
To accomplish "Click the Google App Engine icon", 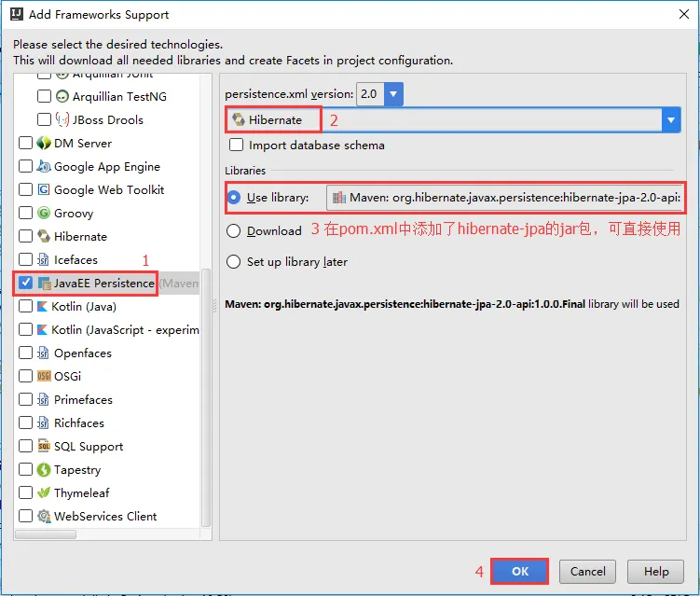I will point(43,166).
